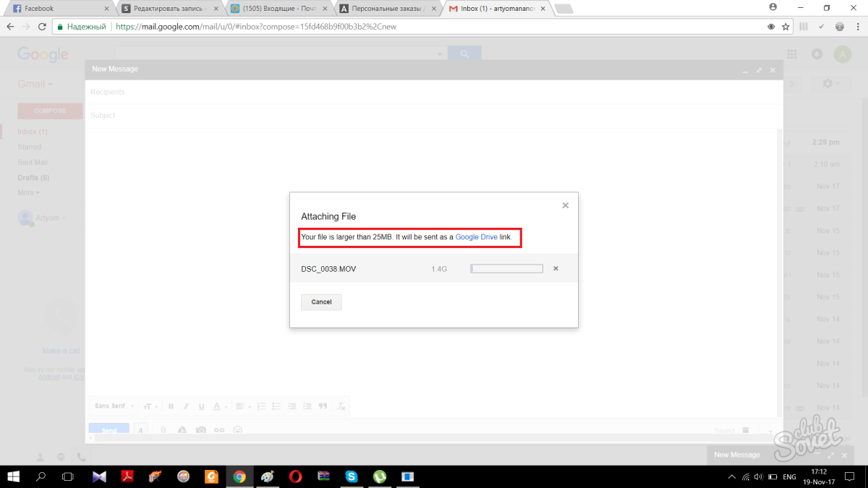The height and width of the screenshot is (488, 868).
Task: Minimize the New Message compose window
Action: 745,70
